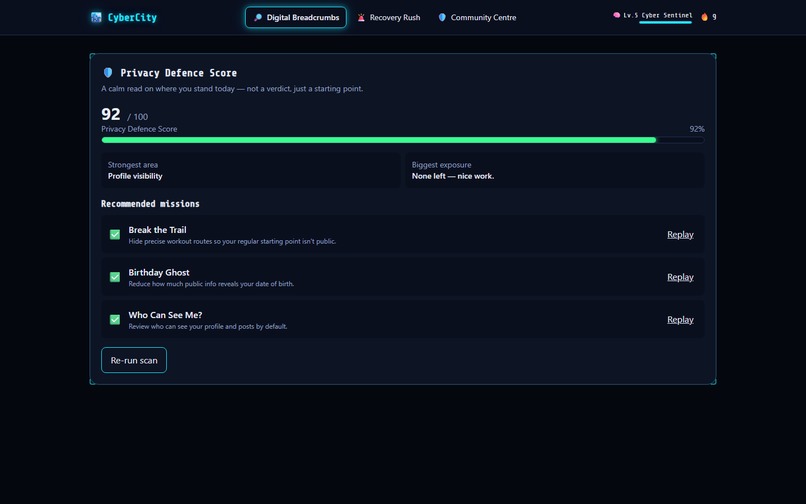Click the score number 92
The image size is (806, 504).
pos(111,114)
